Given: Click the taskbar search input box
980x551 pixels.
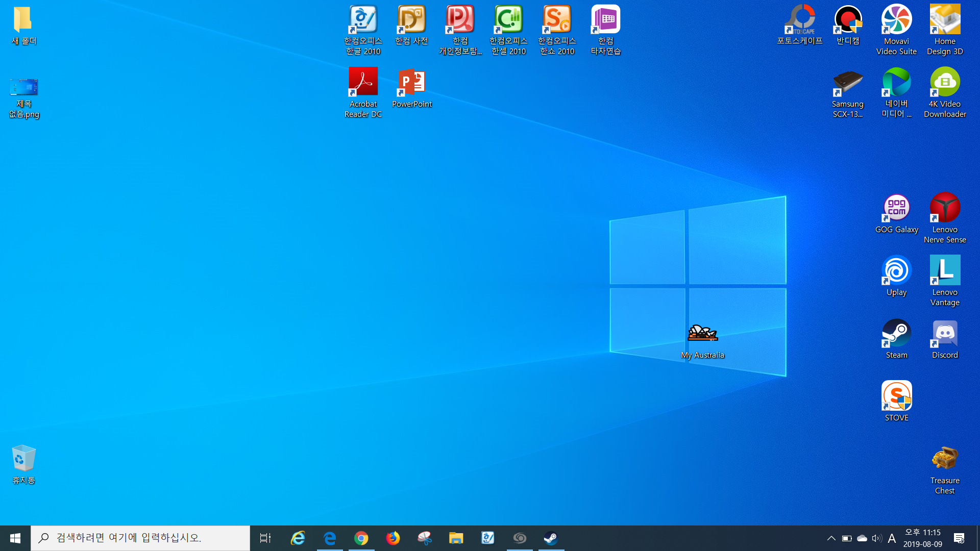Looking at the screenshot, I should click(x=140, y=538).
